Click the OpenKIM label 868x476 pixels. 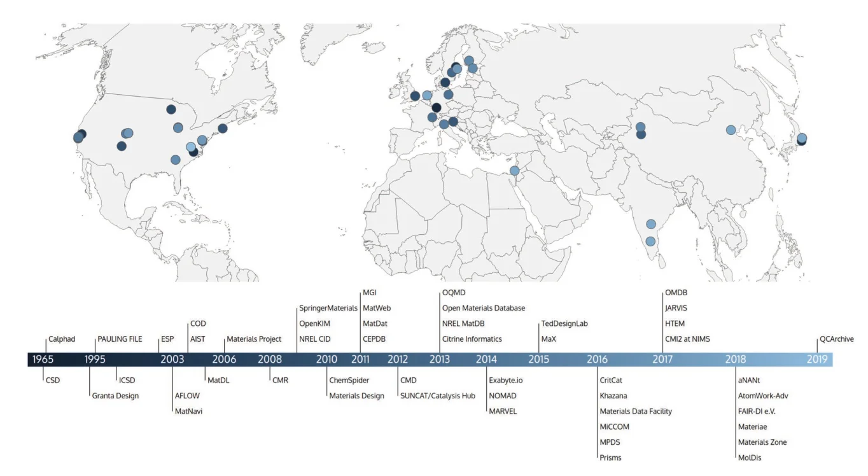315,323
